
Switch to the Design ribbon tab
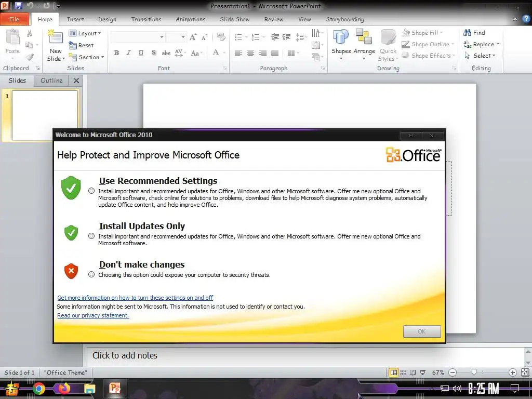[x=107, y=19]
